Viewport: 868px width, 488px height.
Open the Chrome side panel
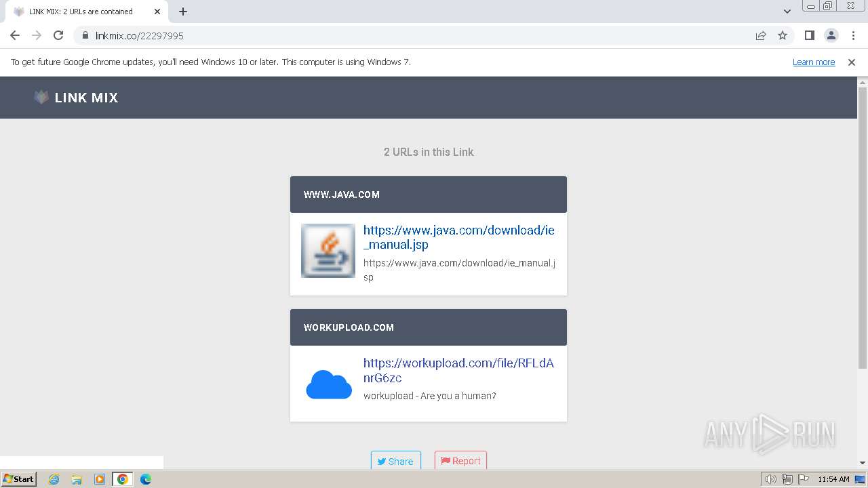(809, 35)
